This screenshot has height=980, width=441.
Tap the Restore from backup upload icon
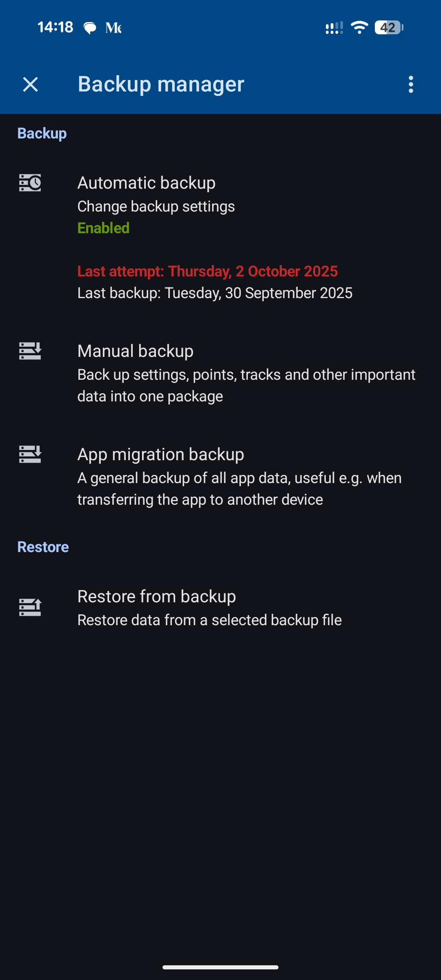coord(30,607)
